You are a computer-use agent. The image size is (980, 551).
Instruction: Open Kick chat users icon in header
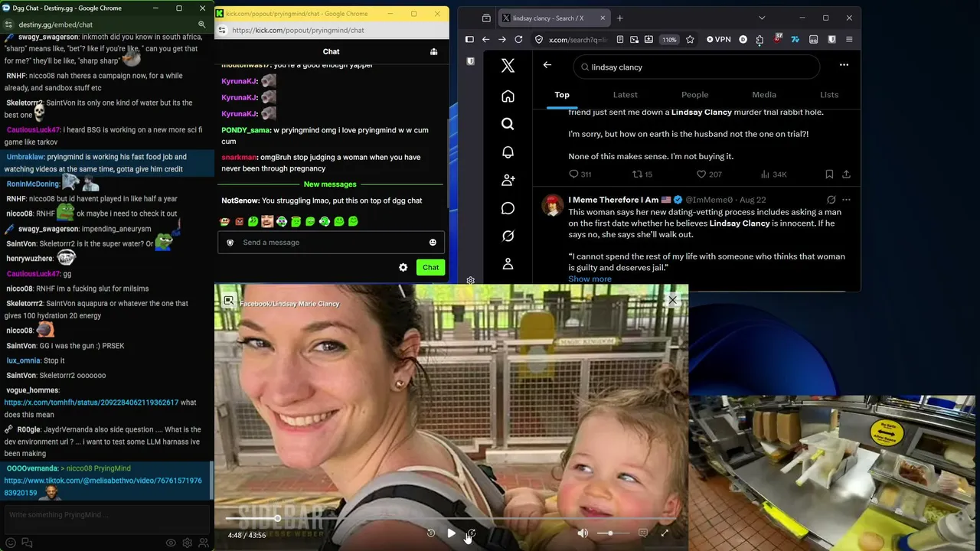click(x=433, y=51)
